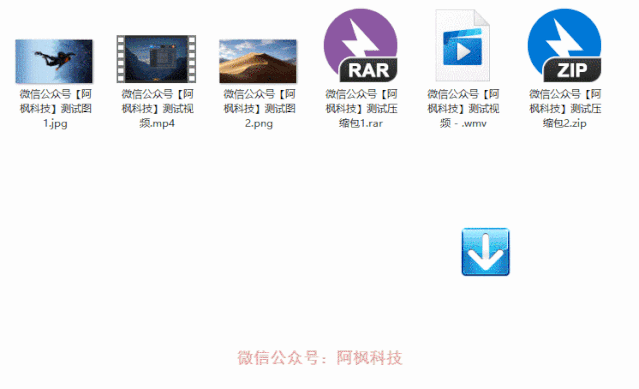The height and width of the screenshot is (389, 639).
Task: Select the purple RAR archive icon
Action: click(361, 45)
